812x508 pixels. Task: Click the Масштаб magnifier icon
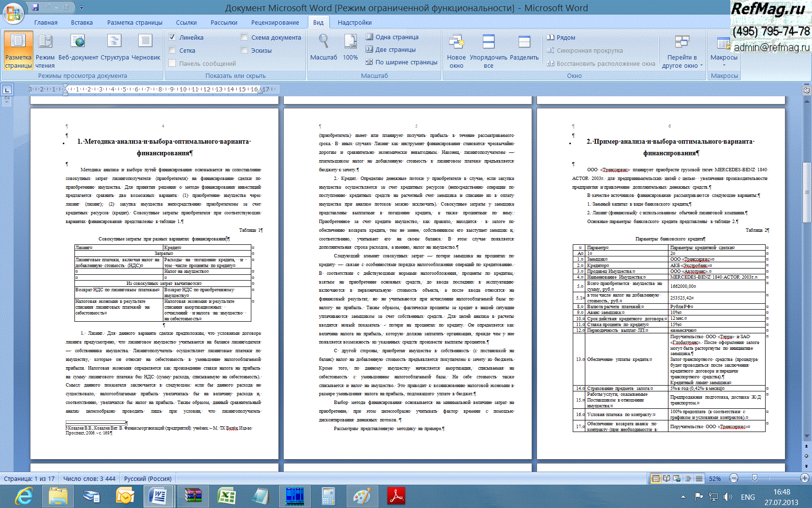pyautogui.click(x=323, y=42)
